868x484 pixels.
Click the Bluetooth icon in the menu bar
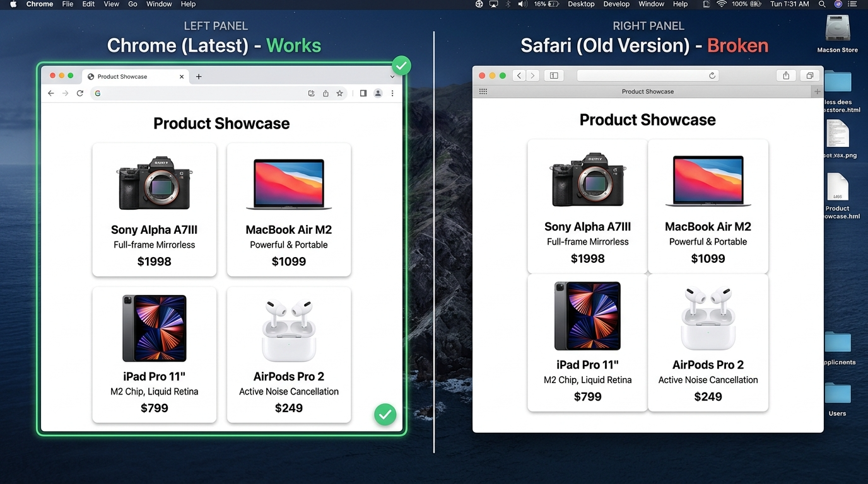coord(508,4)
